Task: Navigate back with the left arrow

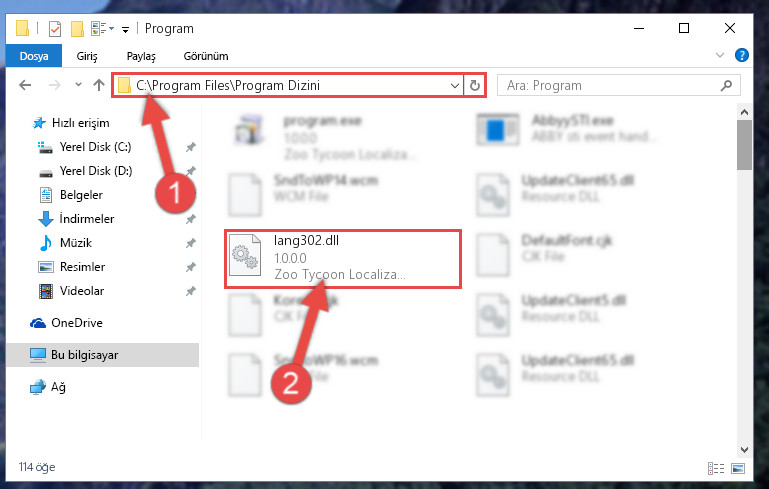Action: pos(25,85)
